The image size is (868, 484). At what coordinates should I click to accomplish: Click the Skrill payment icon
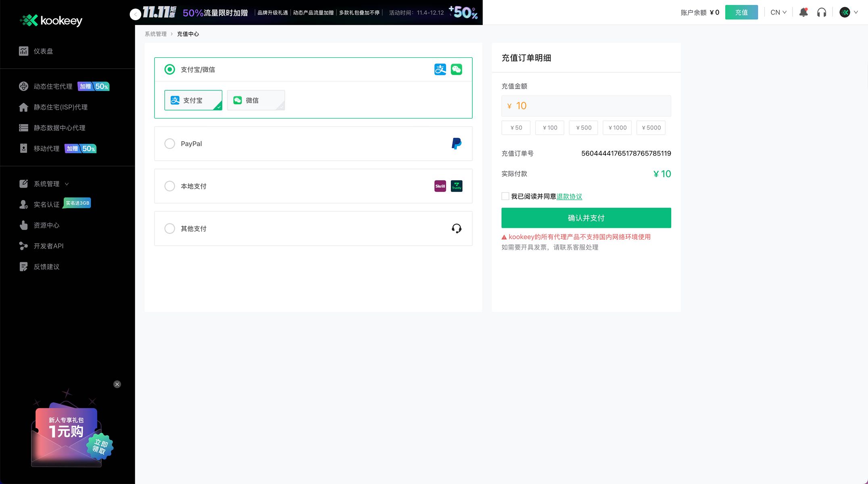pyautogui.click(x=440, y=186)
